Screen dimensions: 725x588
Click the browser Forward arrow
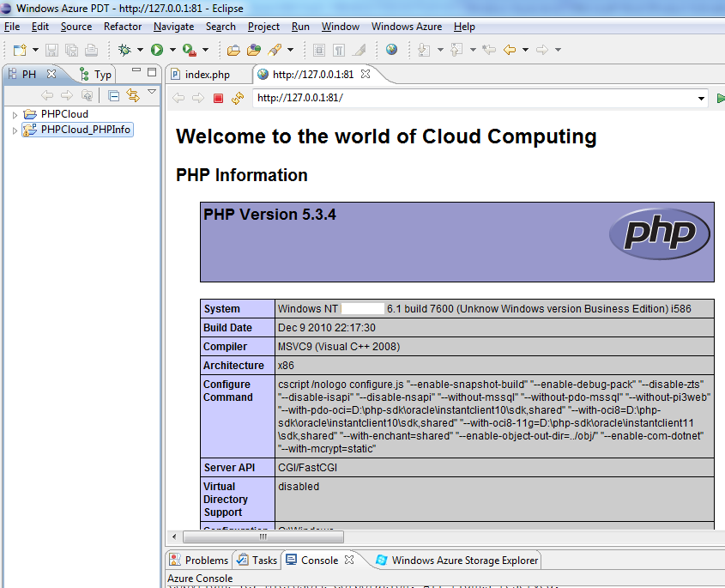pyautogui.click(x=198, y=98)
